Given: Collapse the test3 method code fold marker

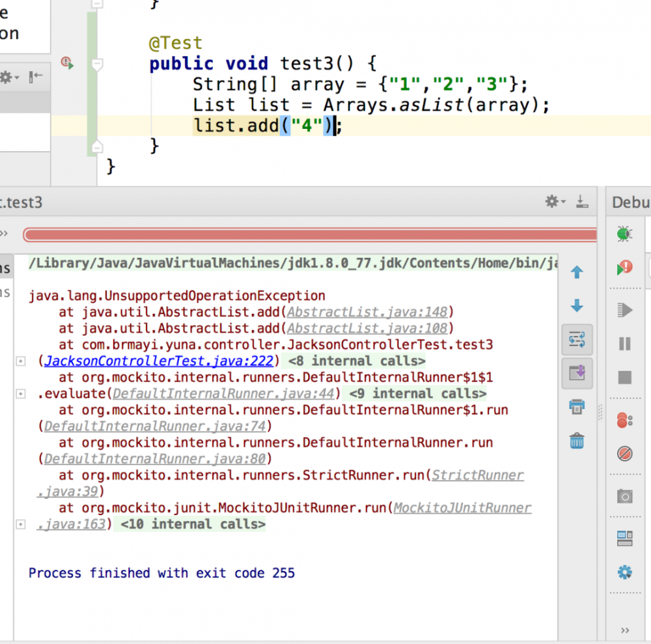Looking at the screenshot, I should pyautogui.click(x=97, y=64).
